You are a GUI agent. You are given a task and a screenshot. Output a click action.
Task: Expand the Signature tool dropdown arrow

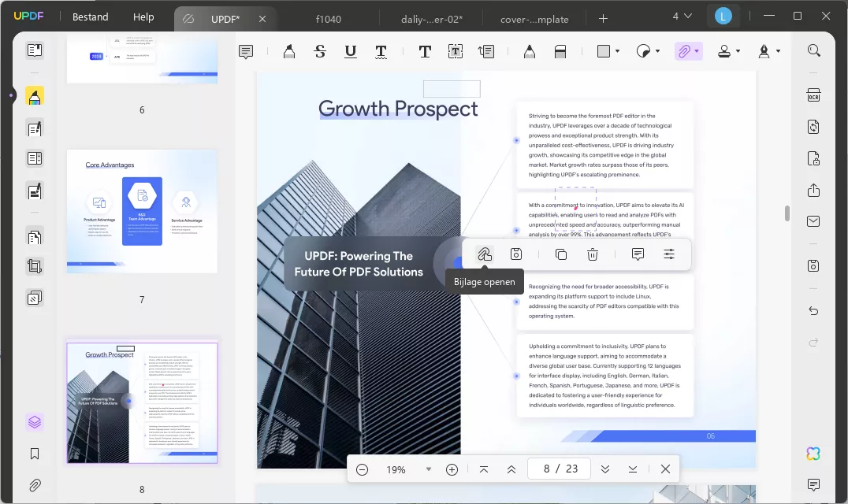coord(778,51)
